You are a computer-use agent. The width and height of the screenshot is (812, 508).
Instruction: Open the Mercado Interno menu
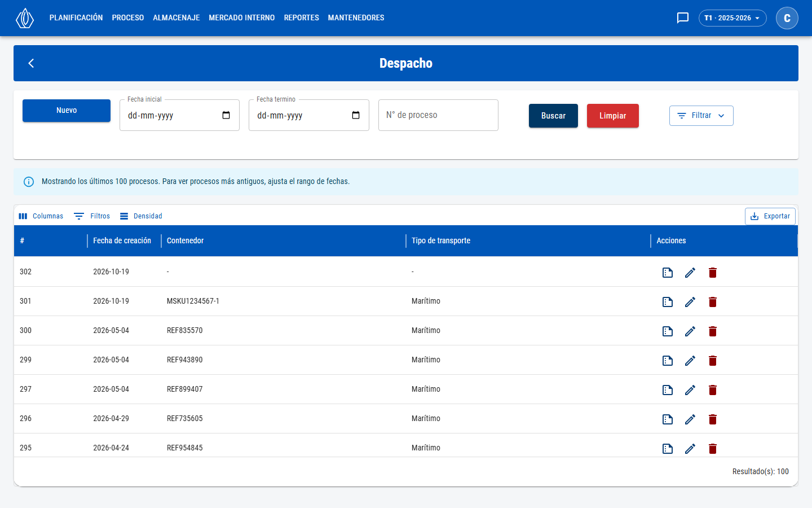point(242,18)
